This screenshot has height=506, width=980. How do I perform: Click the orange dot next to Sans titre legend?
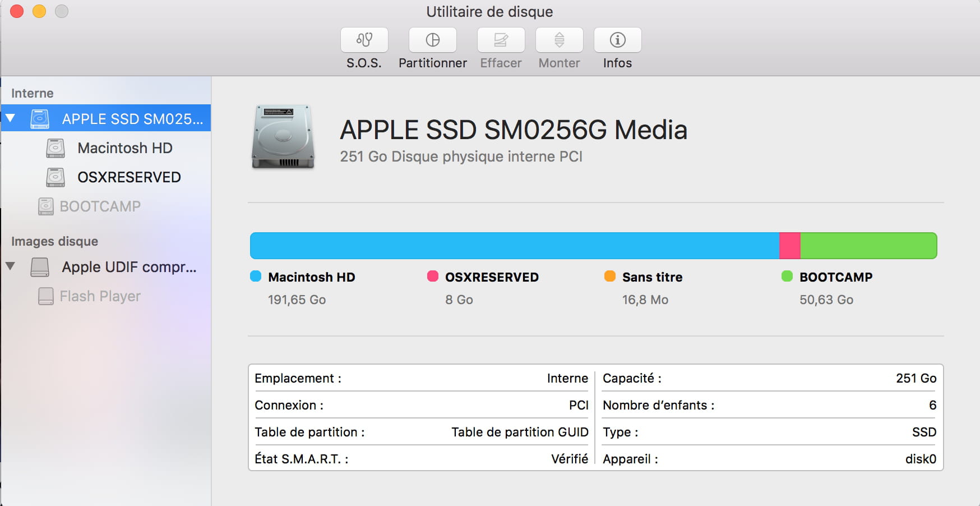click(x=610, y=276)
